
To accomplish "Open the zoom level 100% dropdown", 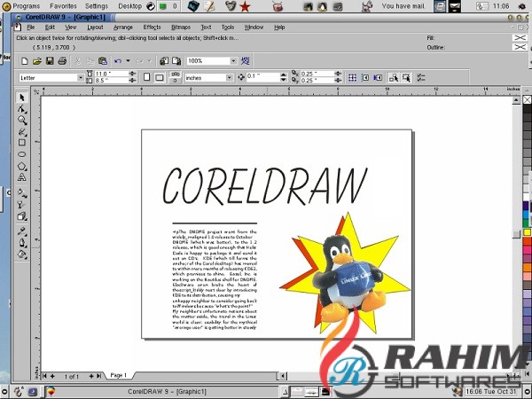I will [234, 61].
